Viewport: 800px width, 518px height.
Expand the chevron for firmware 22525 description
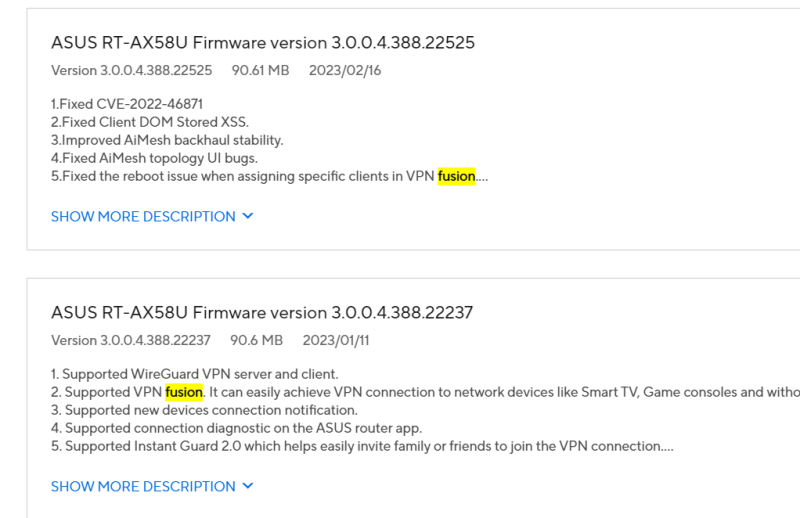point(248,216)
